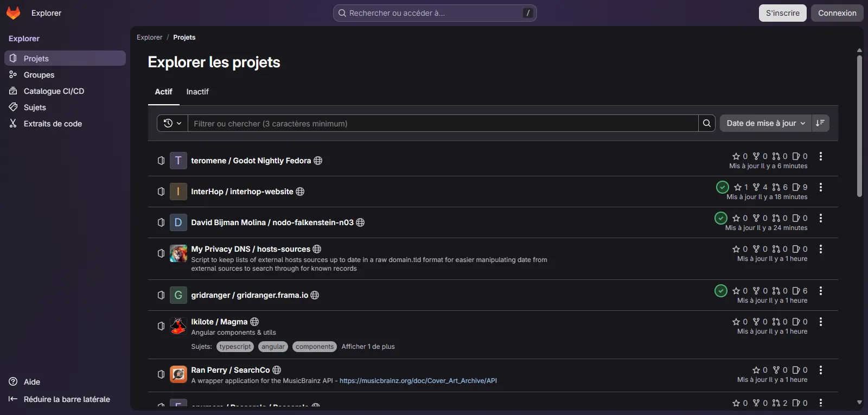Click the SearchCo project avatar
Image resolution: width=868 pixels, height=415 pixels.
178,374
